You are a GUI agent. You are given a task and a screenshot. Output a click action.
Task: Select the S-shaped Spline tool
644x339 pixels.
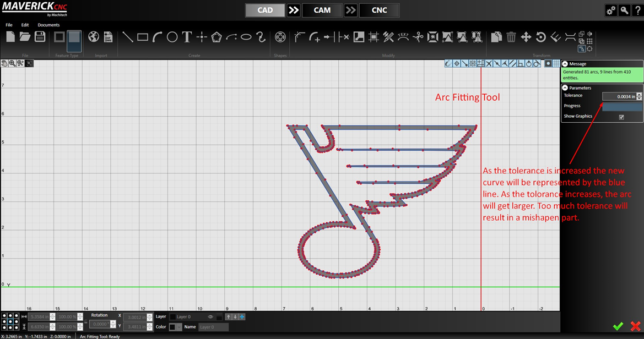pyautogui.click(x=261, y=37)
